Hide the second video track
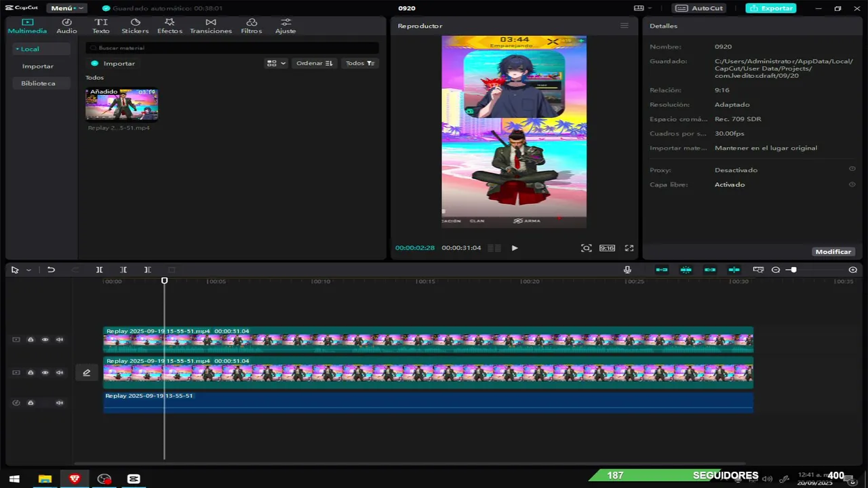Screen dimensions: 868x488 tap(45, 373)
